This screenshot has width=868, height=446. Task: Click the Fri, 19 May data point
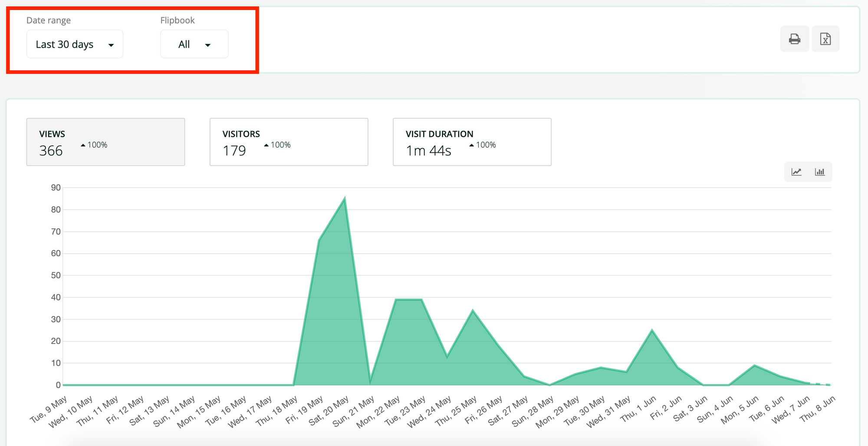point(319,240)
